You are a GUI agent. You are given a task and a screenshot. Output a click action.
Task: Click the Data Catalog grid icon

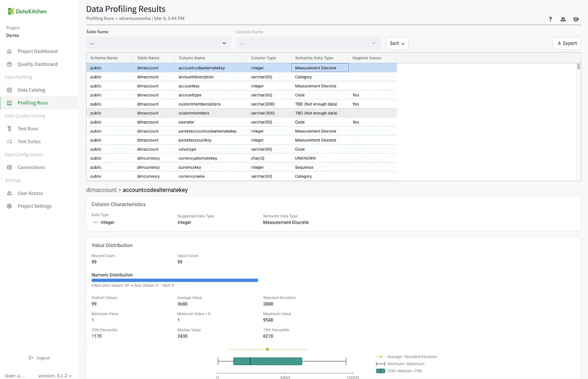[9, 90]
